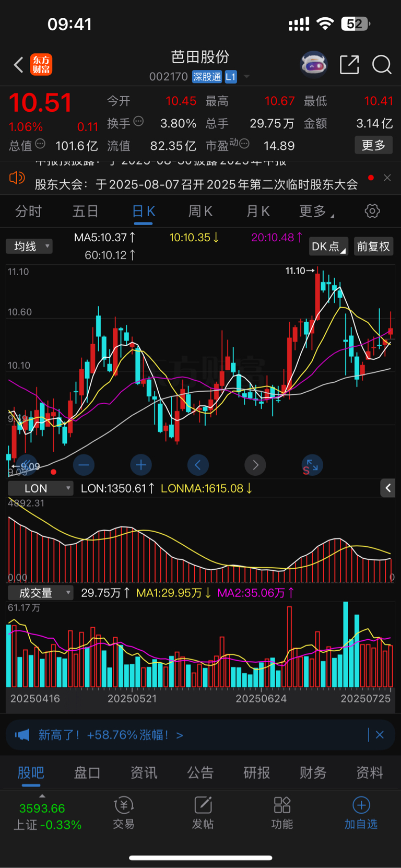Open 交易 trade icon
The width and height of the screenshot is (401, 868).
pos(124,813)
